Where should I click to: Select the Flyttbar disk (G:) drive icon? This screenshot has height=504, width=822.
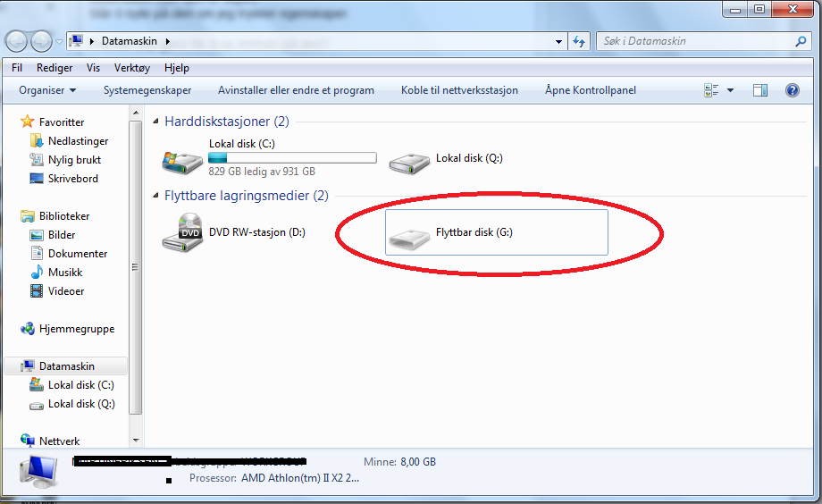coord(409,239)
